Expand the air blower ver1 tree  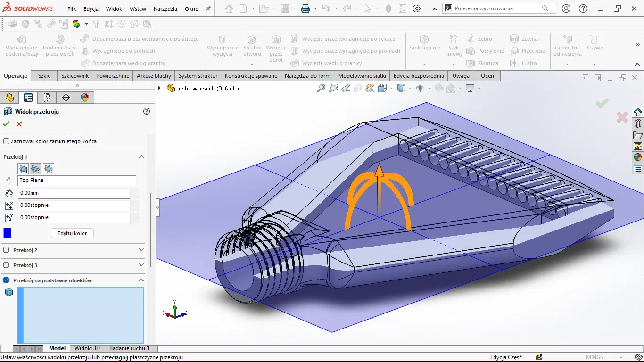[x=159, y=88]
